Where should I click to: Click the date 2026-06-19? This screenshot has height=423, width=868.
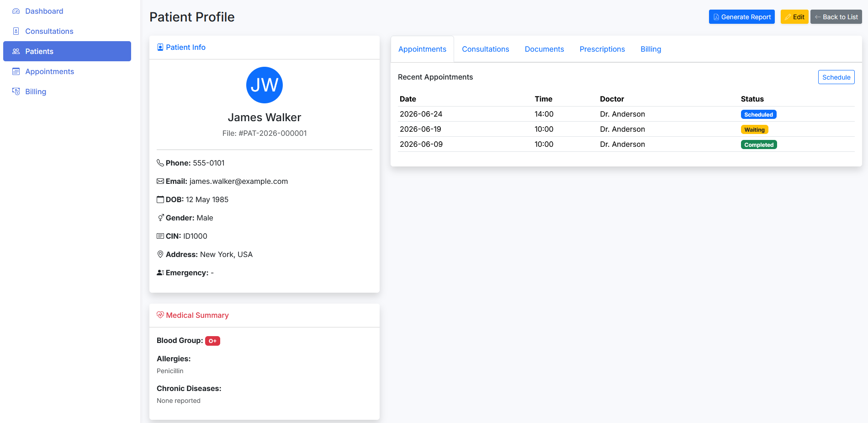tap(420, 129)
